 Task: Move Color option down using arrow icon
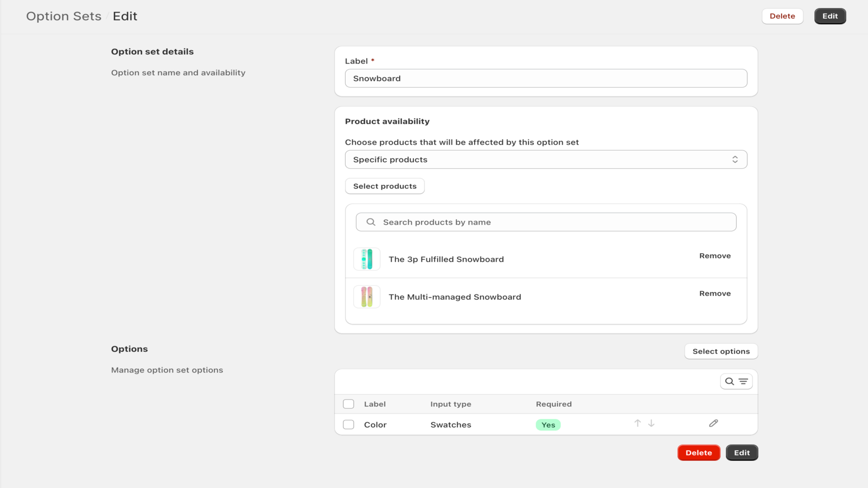point(652,423)
